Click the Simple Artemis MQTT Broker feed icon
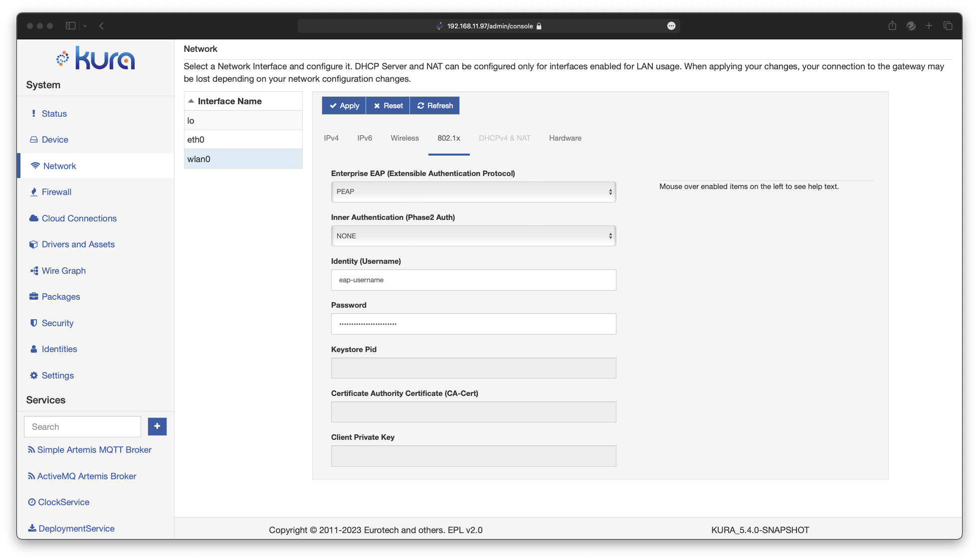 coord(31,450)
